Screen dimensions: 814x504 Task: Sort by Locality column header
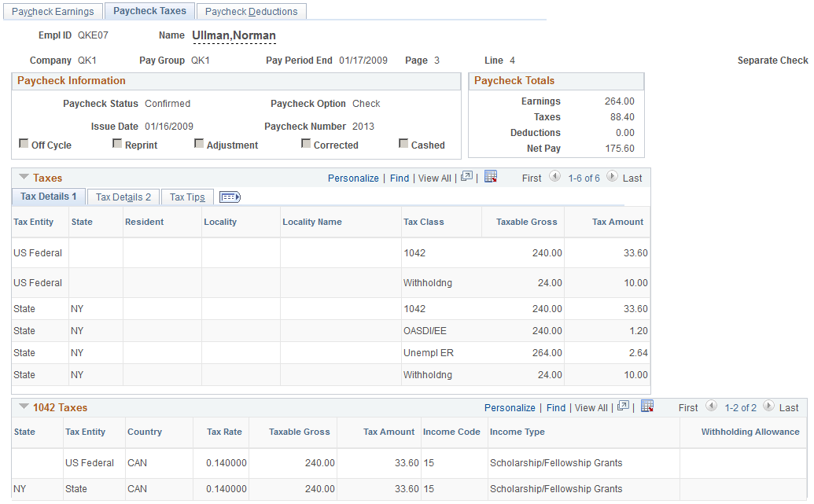(x=220, y=222)
